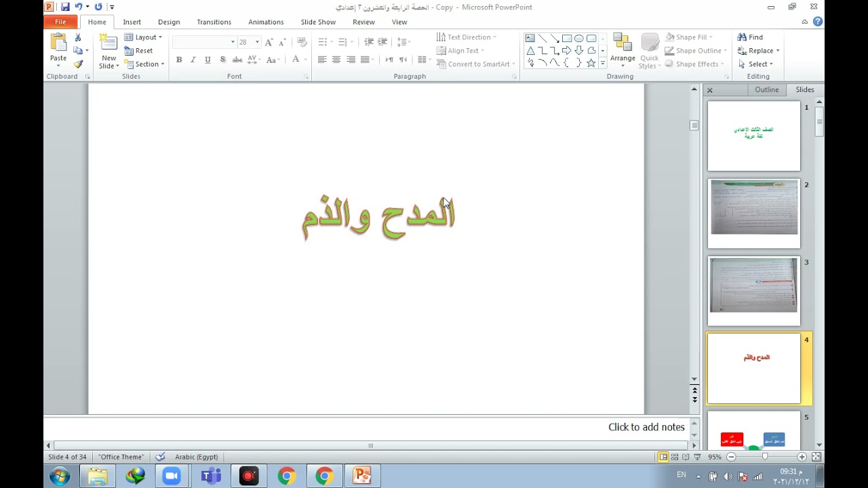Switch to the Animations tab

(266, 22)
